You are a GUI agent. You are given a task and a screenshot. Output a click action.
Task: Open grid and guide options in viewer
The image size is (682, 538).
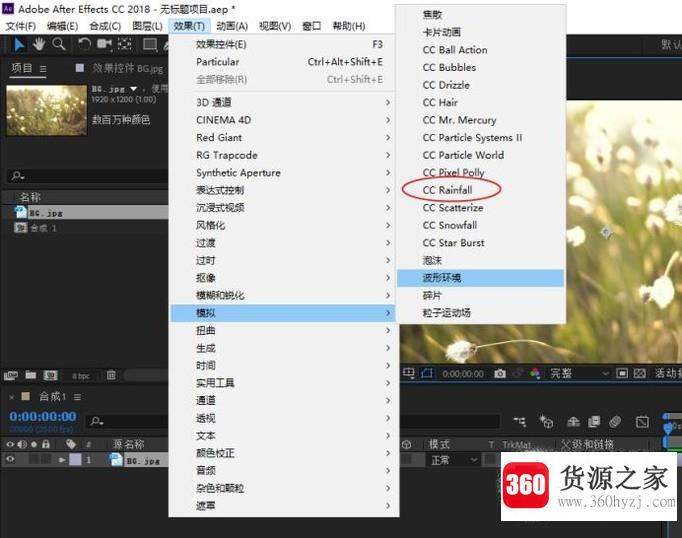point(408,373)
